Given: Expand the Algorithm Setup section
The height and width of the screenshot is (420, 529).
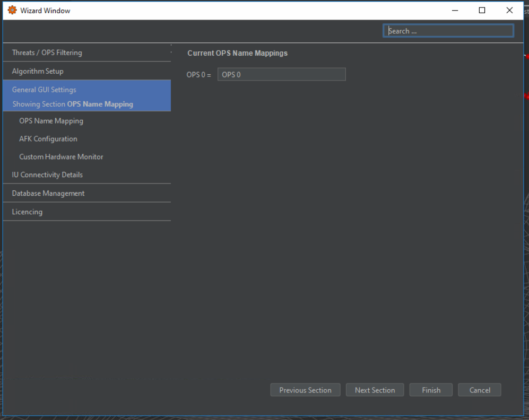Looking at the screenshot, I should 38,71.
